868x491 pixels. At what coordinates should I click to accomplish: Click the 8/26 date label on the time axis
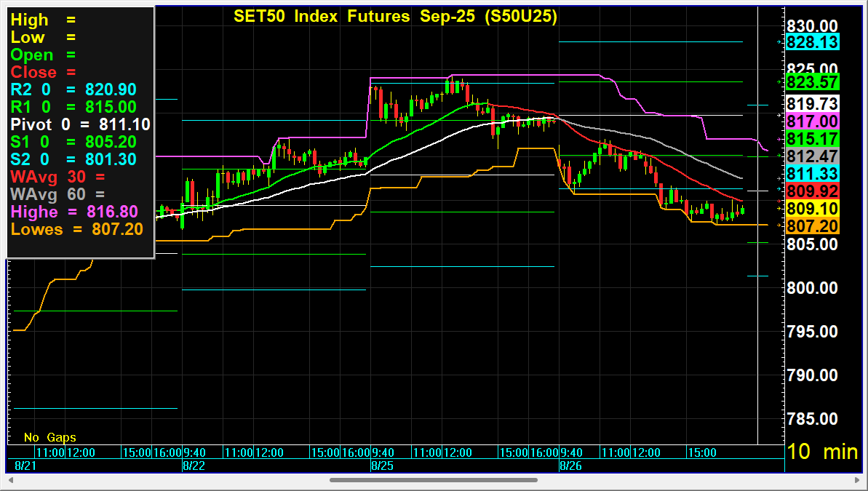coord(570,466)
